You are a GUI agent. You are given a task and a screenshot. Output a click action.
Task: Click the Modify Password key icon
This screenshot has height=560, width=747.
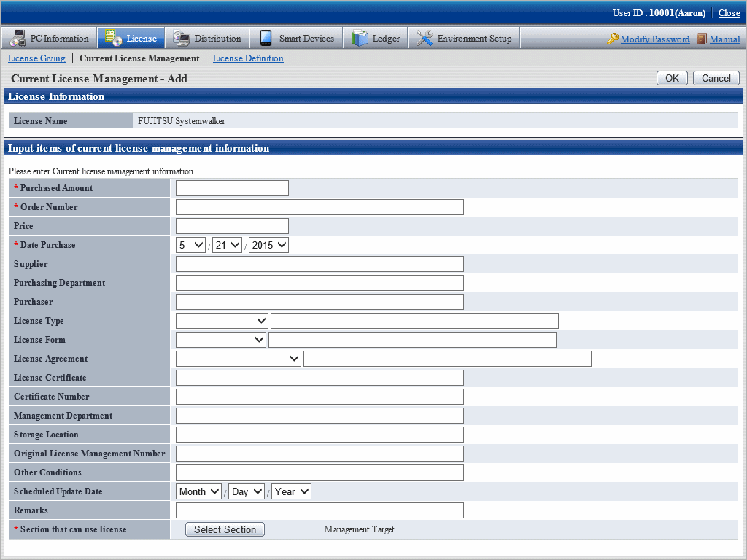[613, 39]
